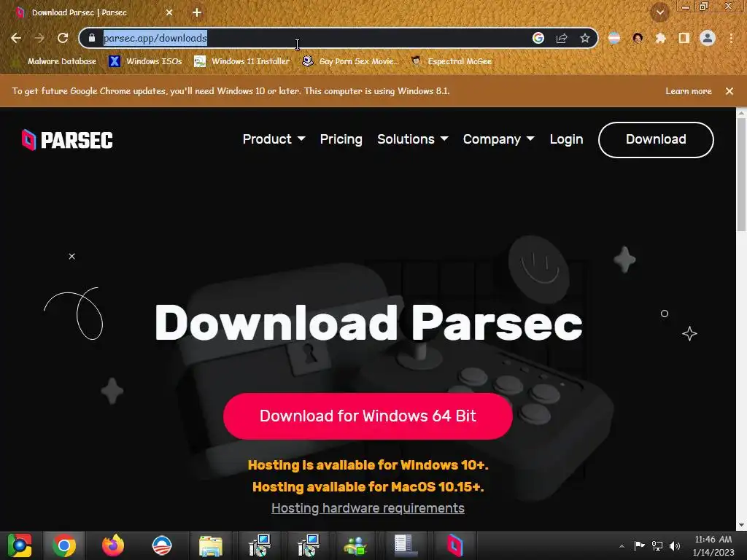747x560 pixels.
Task: Open the Extensions puzzle piece icon
Action: point(661,38)
